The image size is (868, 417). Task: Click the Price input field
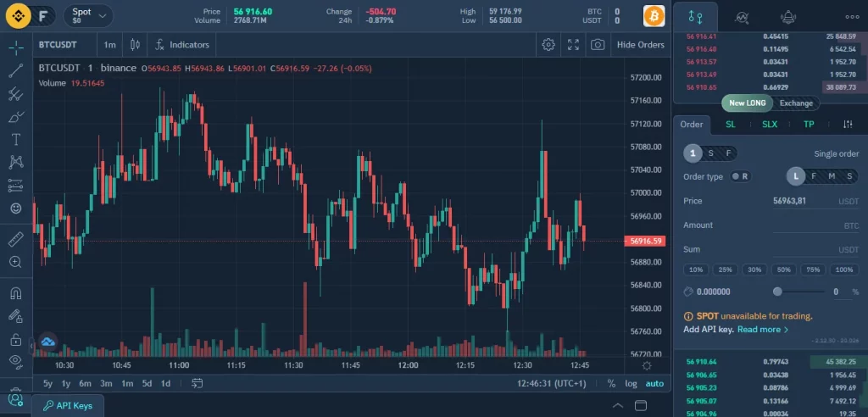coord(816,201)
